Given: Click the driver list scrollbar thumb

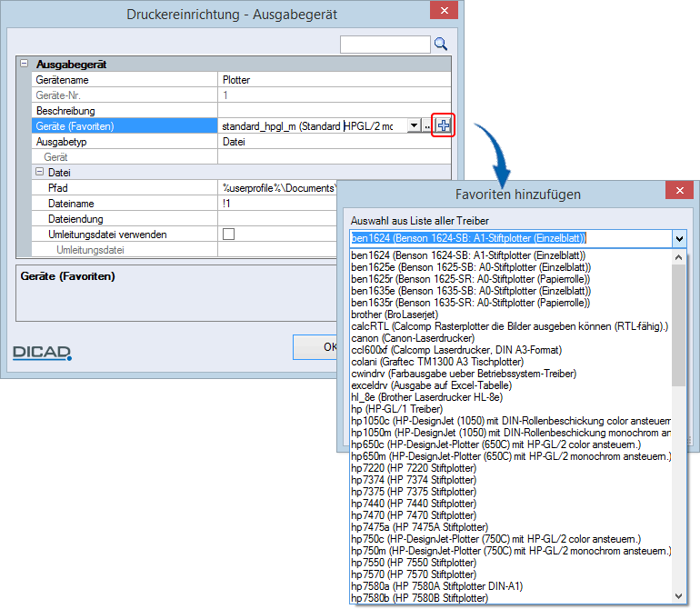Looking at the screenshot, I should 678,325.
